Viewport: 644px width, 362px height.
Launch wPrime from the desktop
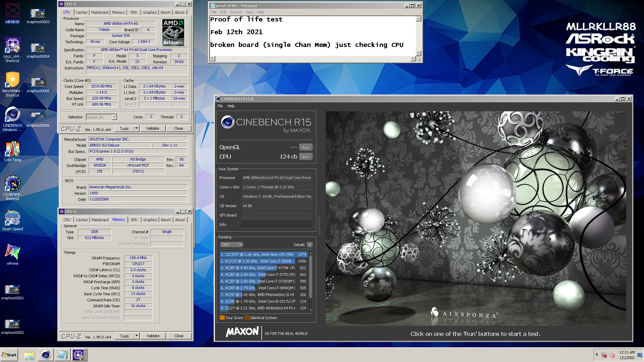pyautogui.click(x=12, y=255)
